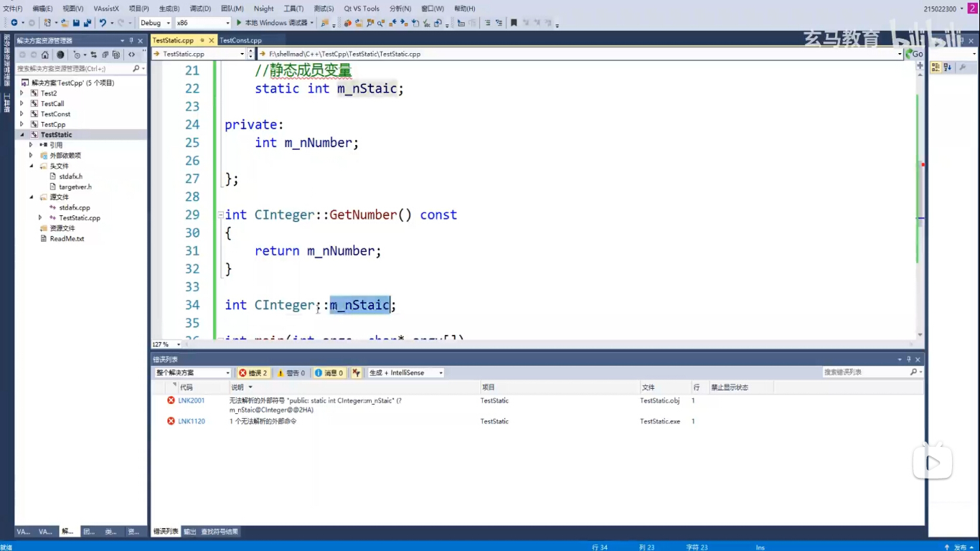Click the build filter icon in Error List
The height and width of the screenshot is (551, 980).
pyautogui.click(x=357, y=372)
